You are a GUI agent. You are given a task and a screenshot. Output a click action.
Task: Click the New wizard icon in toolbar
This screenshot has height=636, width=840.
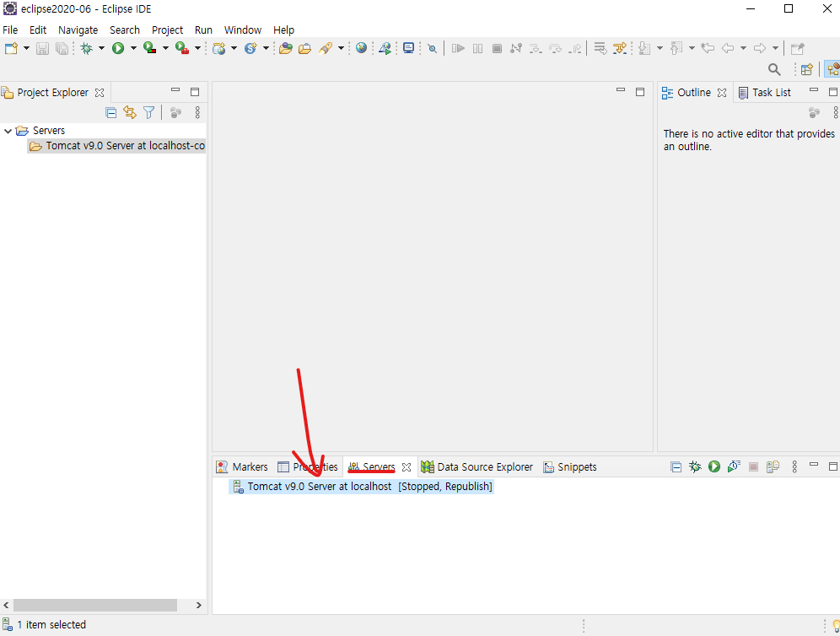(11, 48)
